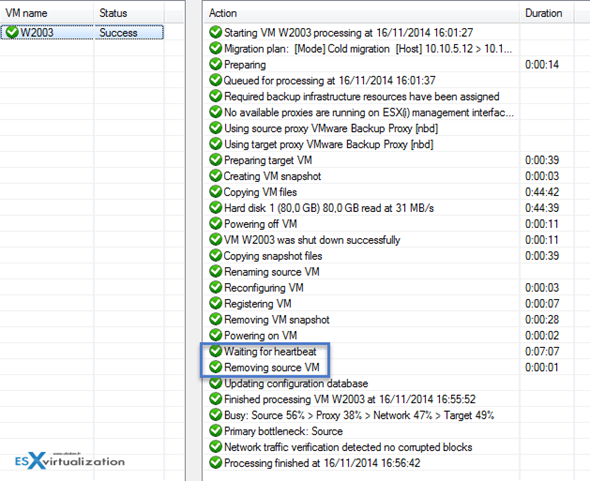Select 'Network traffic verification detected no corrupted blocks'
Screen dimensions: 590x481
pyautogui.click(x=348, y=447)
